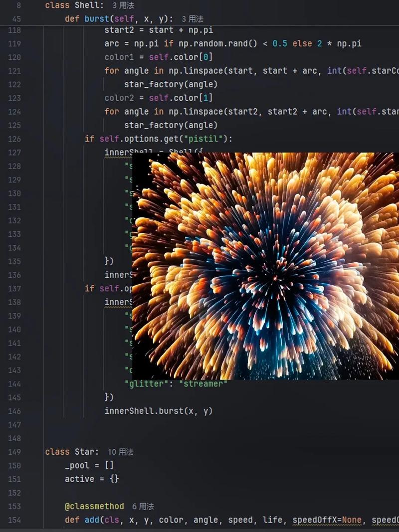The image size is (399, 532).
Task: Click the speedOffX=None parameter
Action: coord(327,520)
